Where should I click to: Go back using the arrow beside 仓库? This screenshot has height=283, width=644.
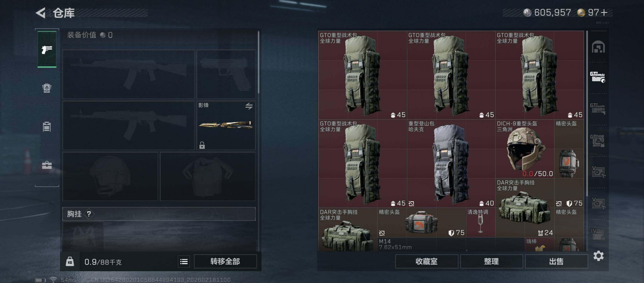[x=41, y=13]
